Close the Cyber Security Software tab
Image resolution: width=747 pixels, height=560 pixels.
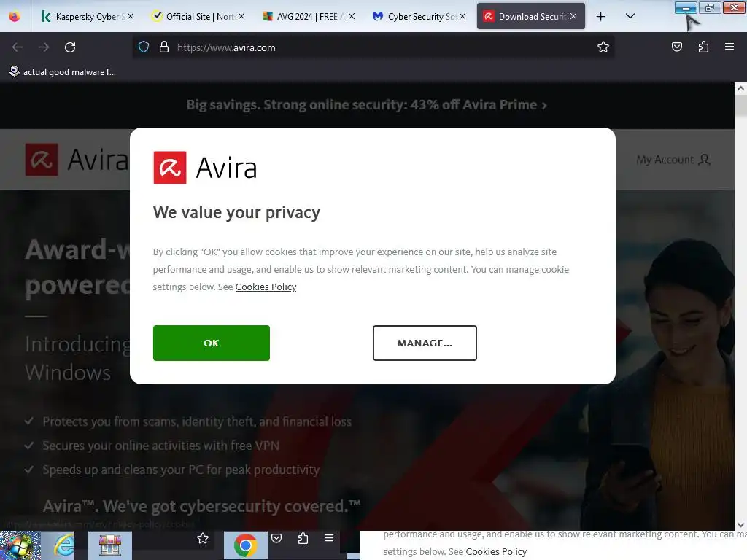[x=462, y=16]
